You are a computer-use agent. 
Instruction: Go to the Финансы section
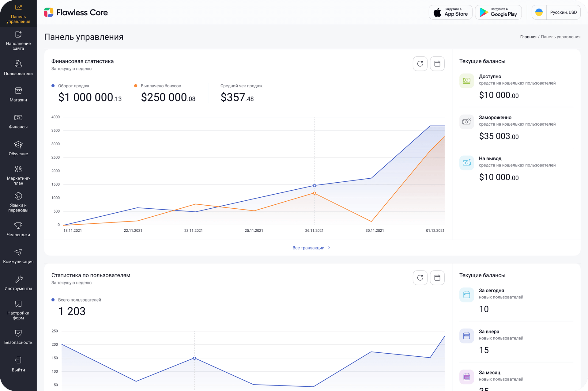tap(18, 121)
